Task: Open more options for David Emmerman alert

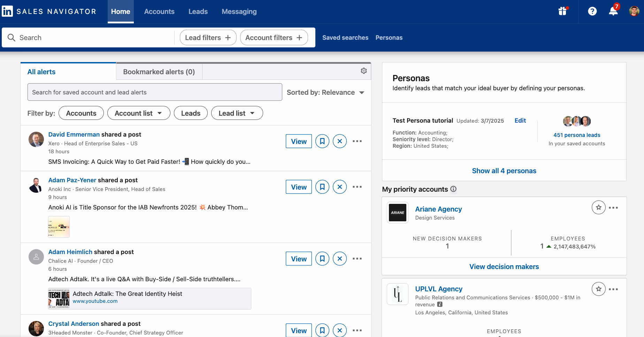Action: [357, 141]
